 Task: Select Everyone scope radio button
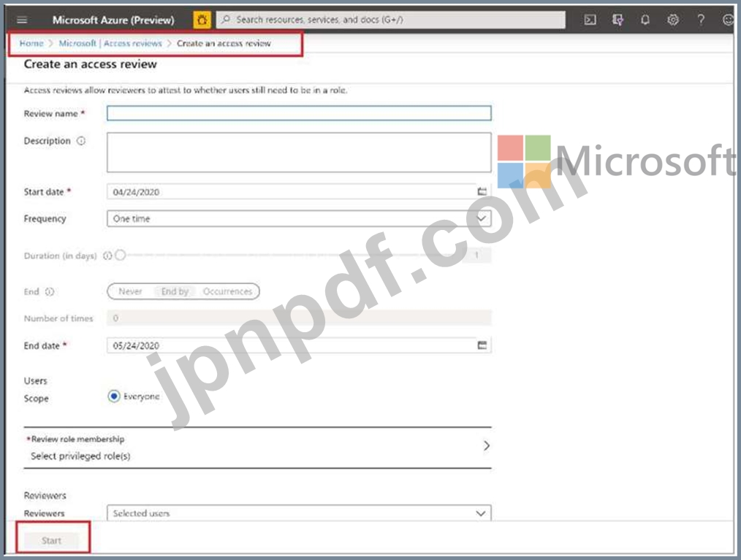pyautogui.click(x=113, y=396)
